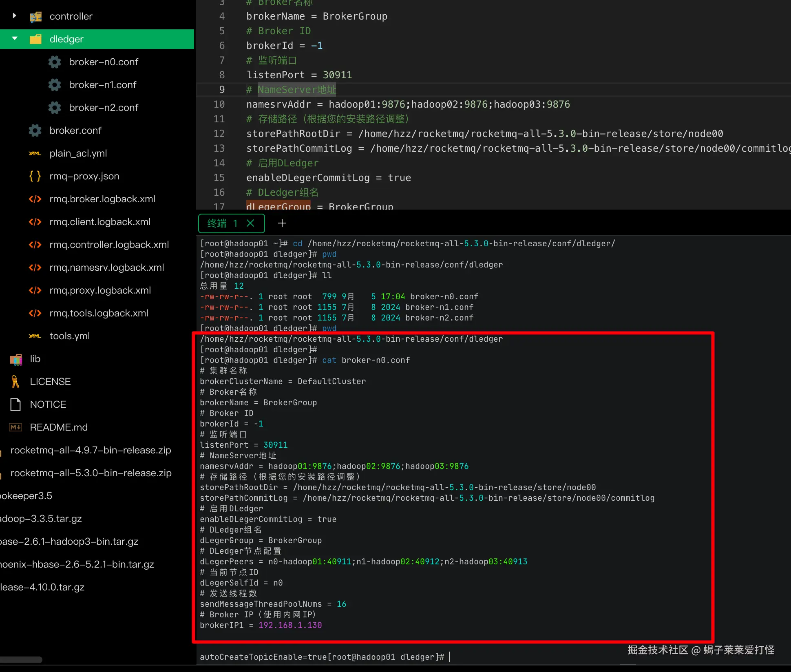Close the 终端 1 terminal tab
The image size is (791, 672).
251,223
